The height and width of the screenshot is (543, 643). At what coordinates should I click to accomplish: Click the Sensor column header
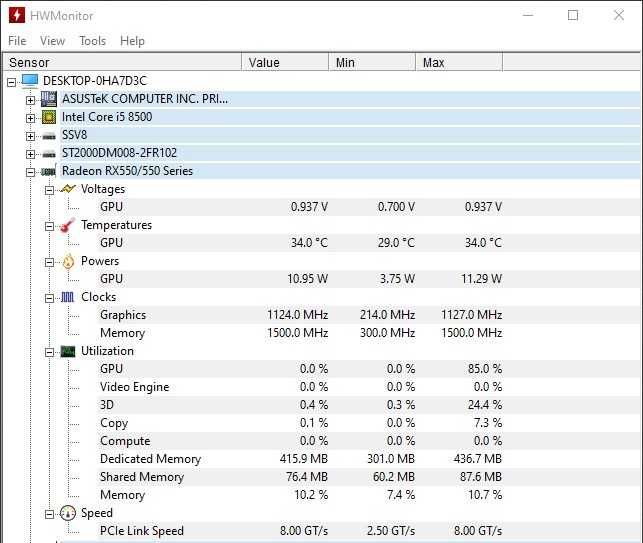tap(122, 62)
